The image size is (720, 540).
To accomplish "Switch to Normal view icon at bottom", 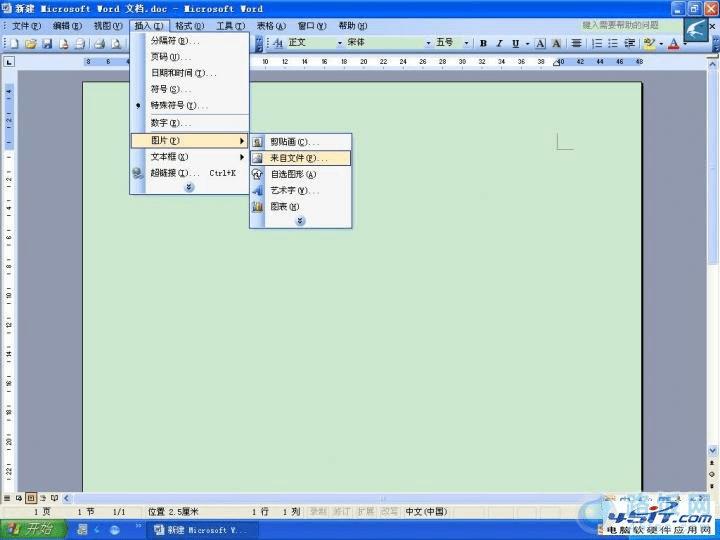I will click(7, 498).
